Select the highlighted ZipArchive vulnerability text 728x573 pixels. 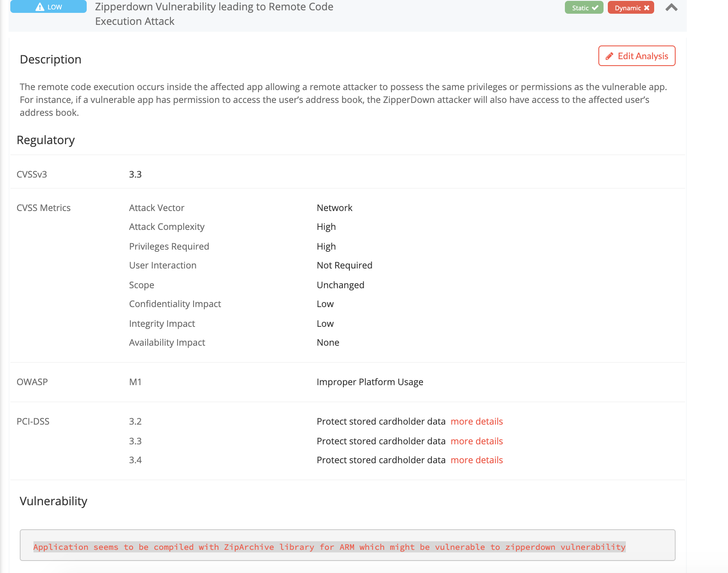click(330, 547)
